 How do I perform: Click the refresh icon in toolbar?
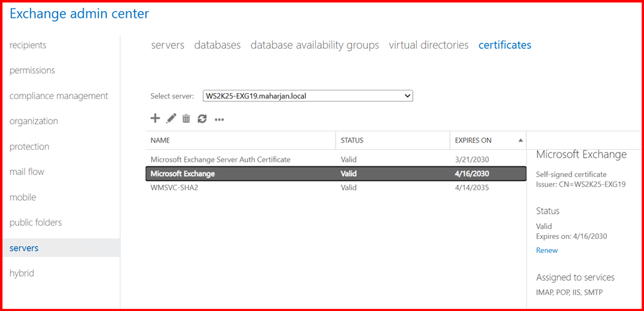coord(202,119)
